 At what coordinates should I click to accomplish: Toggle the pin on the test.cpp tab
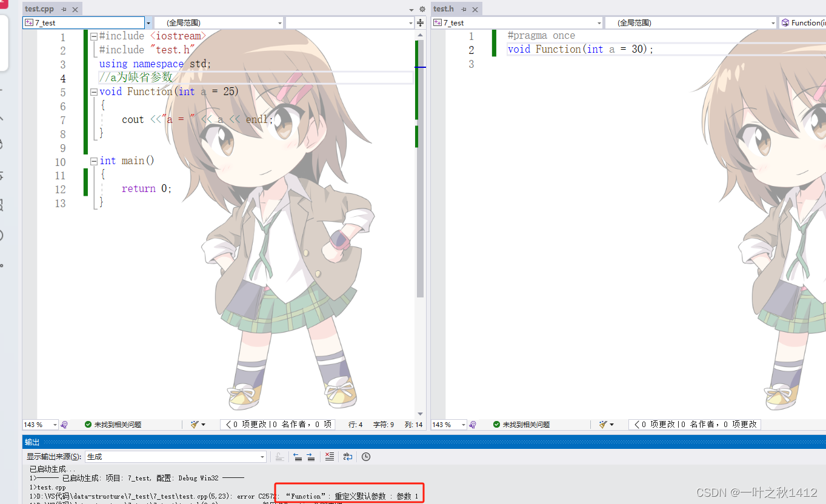65,8
